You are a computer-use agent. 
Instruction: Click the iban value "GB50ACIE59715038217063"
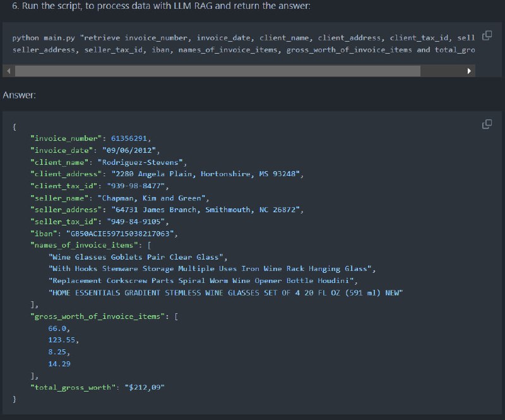pyautogui.click(x=120, y=234)
